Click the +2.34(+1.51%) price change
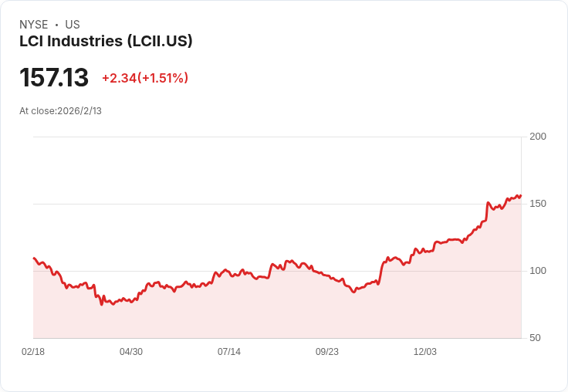Screen dimensions: 568x392 [x=145, y=78]
